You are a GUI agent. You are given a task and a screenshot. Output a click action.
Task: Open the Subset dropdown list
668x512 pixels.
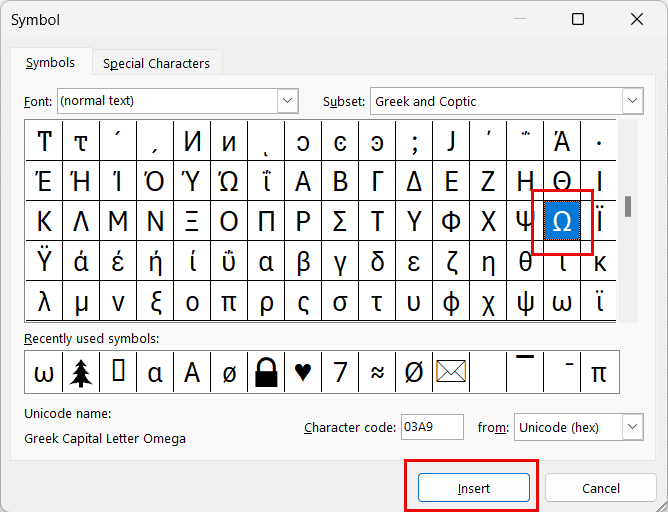(632, 101)
